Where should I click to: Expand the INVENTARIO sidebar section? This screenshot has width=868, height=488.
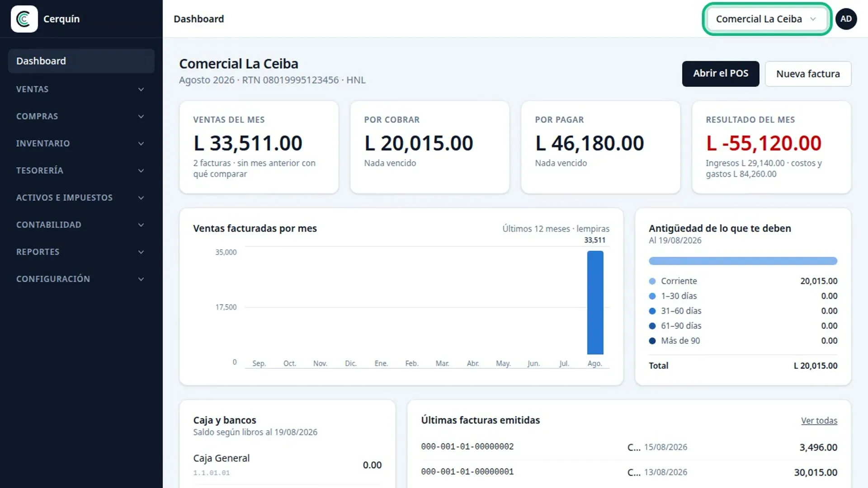click(81, 143)
